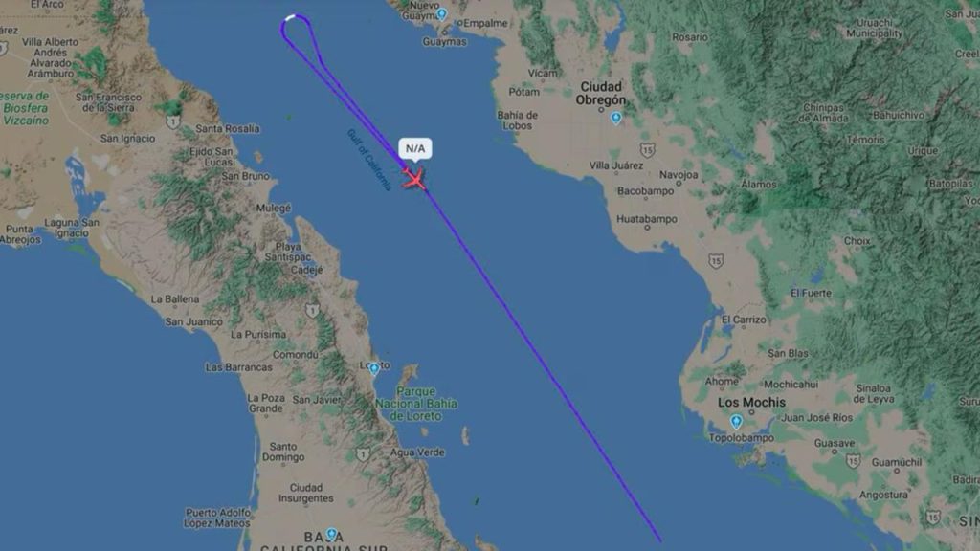This screenshot has width=980, height=551.
Task: Select the Gulf of California water label
Action: [369, 160]
